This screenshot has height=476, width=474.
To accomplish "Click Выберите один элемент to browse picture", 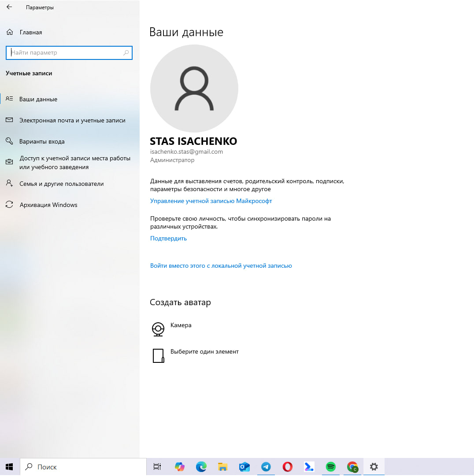I will [x=204, y=351].
